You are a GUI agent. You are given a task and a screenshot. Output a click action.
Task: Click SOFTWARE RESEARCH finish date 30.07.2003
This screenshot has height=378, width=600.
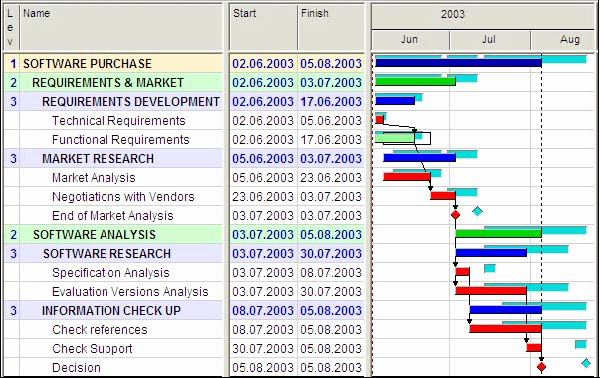pos(331,254)
